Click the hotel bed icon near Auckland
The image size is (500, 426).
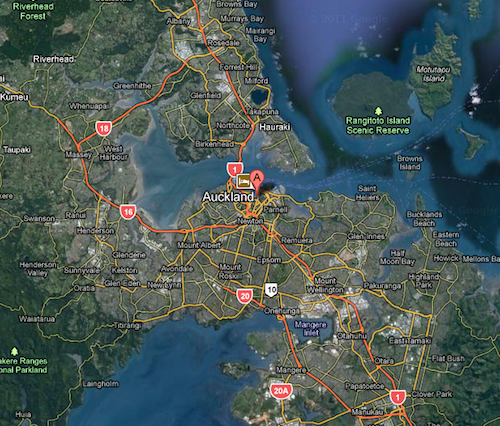[x=244, y=181]
